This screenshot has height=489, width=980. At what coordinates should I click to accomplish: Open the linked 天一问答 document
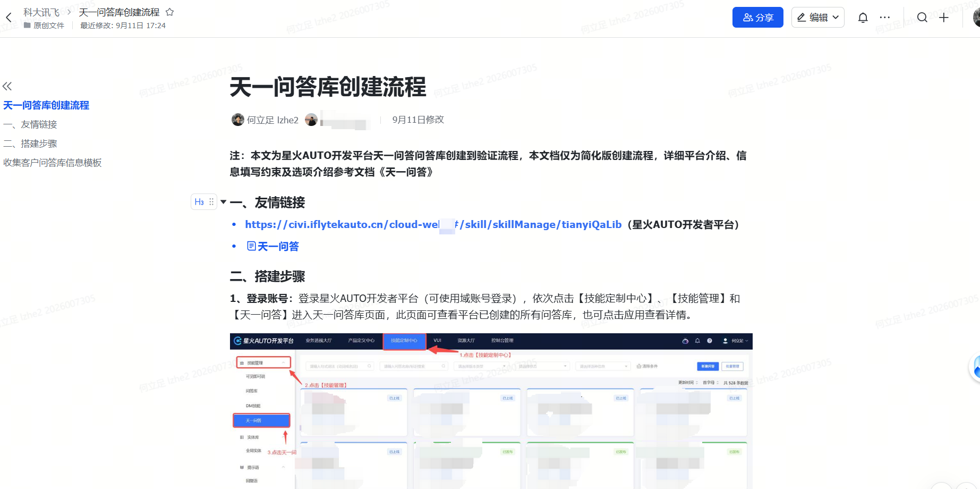point(273,246)
